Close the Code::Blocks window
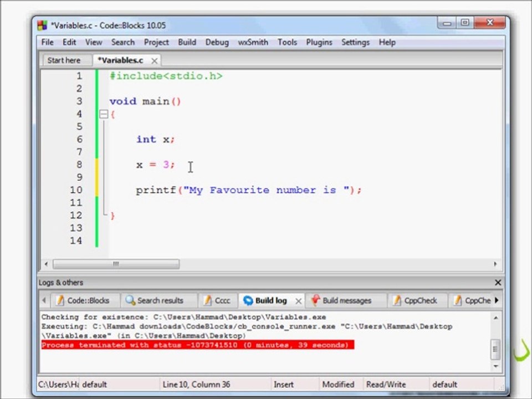This screenshot has height=399, width=532. [x=489, y=23]
